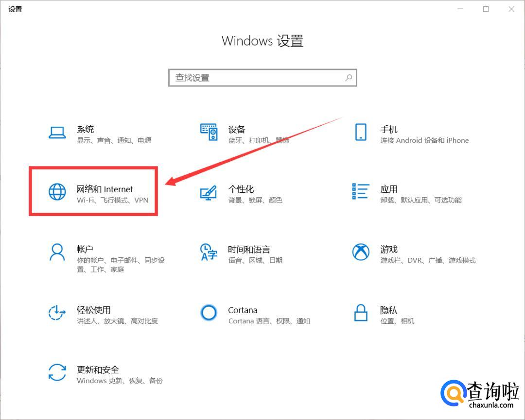525x420 pixels.
Task: Open the 隐私 padlock icon
Action: (x=361, y=313)
